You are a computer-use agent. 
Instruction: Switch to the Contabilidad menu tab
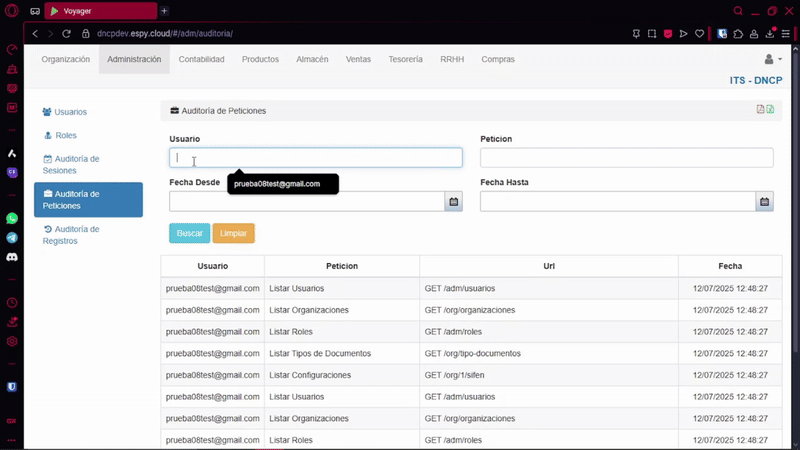tap(201, 59)
